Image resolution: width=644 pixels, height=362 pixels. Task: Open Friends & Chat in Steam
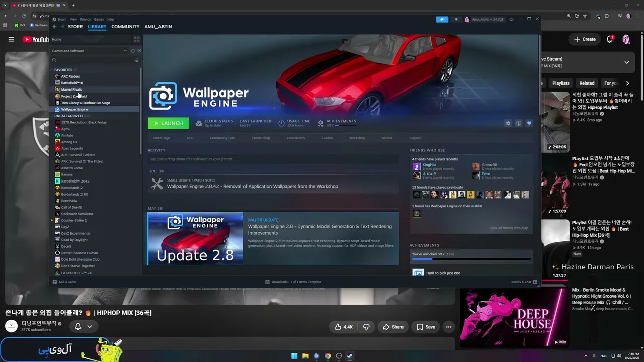(x=524, y=282)
